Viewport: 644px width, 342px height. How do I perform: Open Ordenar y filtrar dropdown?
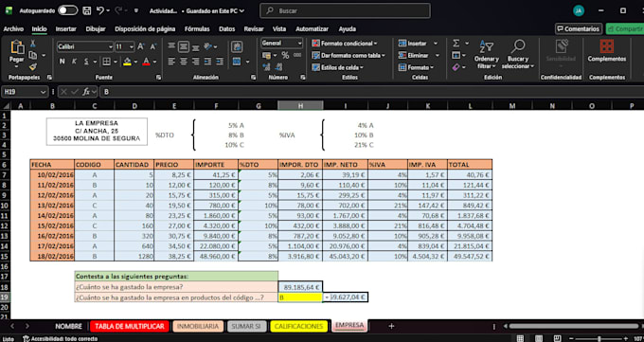(487, 54)
